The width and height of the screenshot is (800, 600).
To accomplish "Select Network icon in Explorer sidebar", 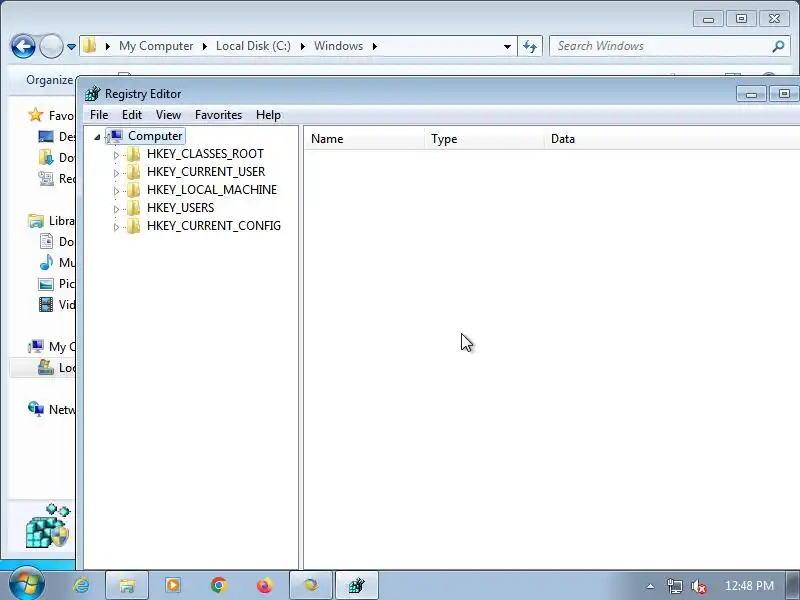I will pos(36,409).
